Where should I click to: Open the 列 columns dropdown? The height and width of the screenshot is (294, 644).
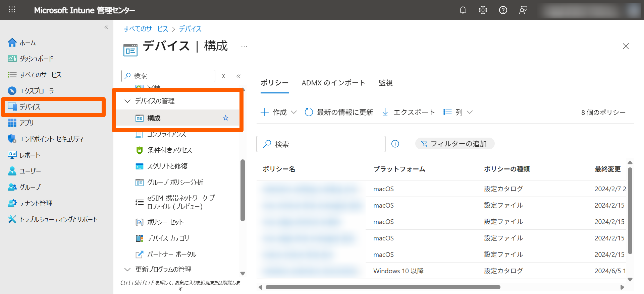point(458,112)
